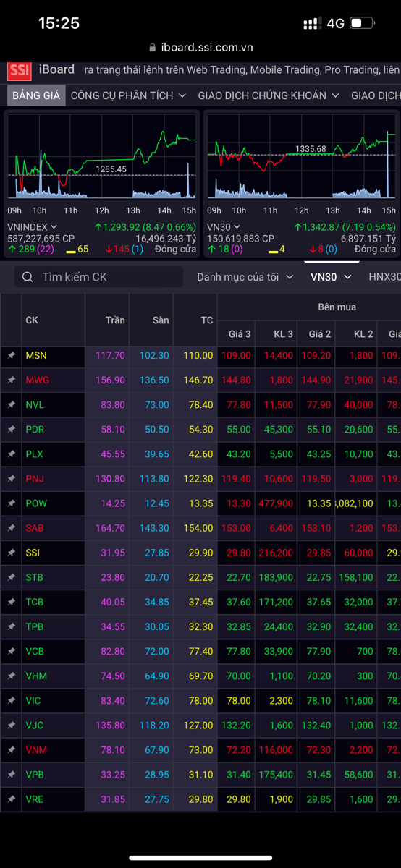The image size is (401, 868).
Task: Click the pin icon for VRE
Action: pos(11,799)
